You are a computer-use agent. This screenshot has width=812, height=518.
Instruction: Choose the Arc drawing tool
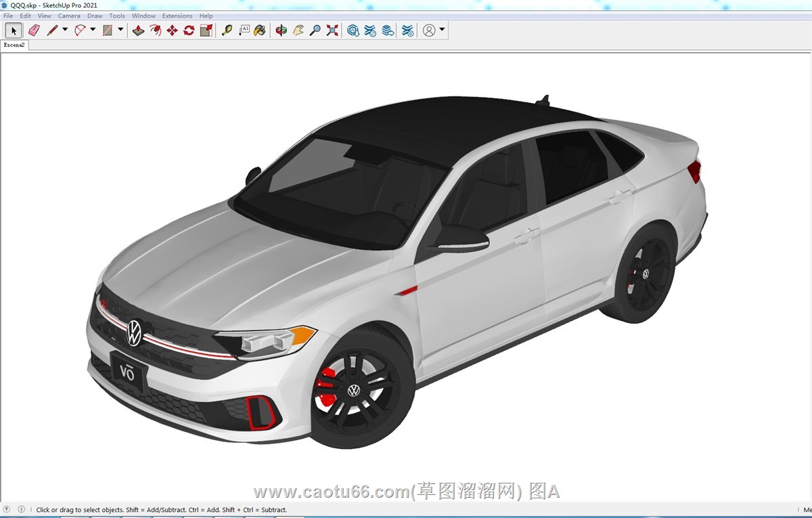tap(80, 30)
